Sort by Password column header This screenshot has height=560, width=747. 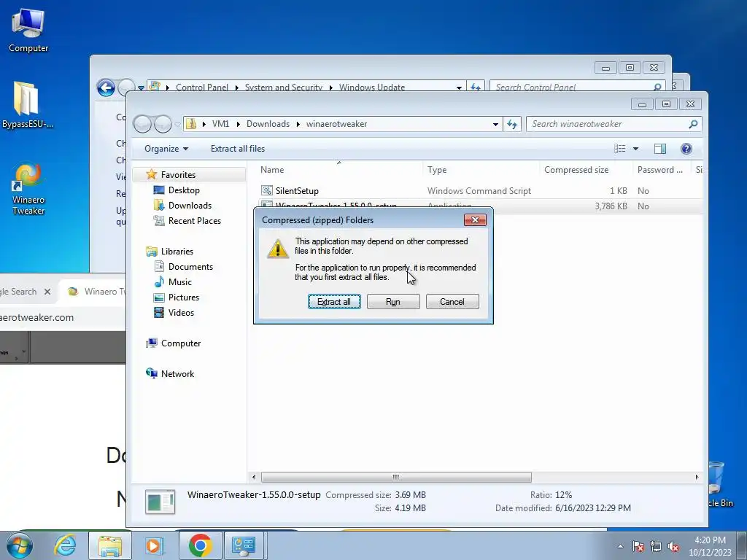(662, 169)
